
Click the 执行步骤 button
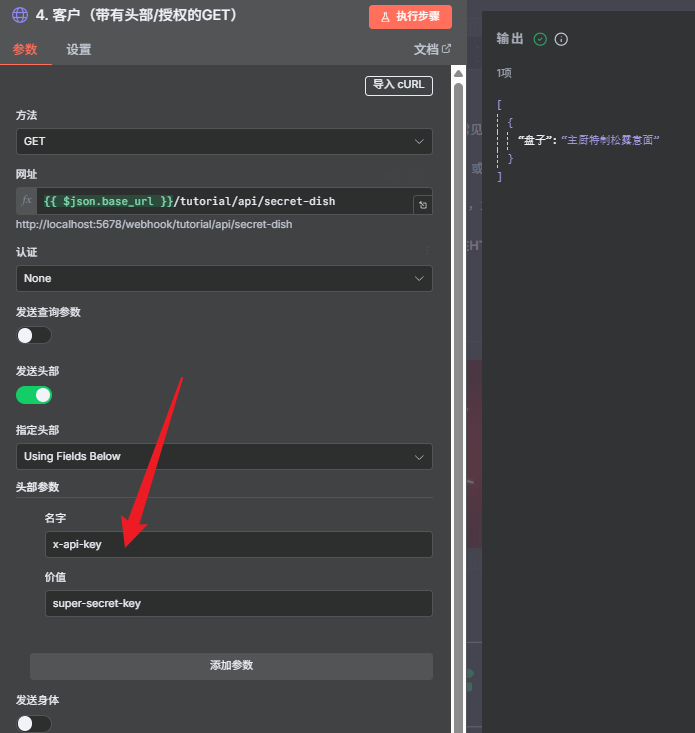(410, 17)
